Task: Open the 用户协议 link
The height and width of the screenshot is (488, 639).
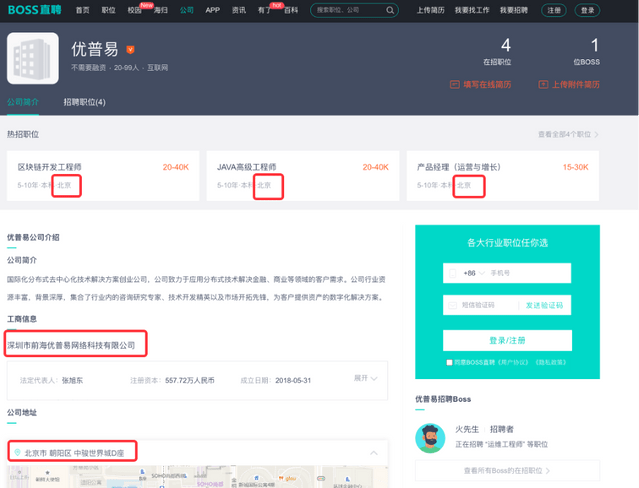Action: pyautogui.click(x=511, y=362)
